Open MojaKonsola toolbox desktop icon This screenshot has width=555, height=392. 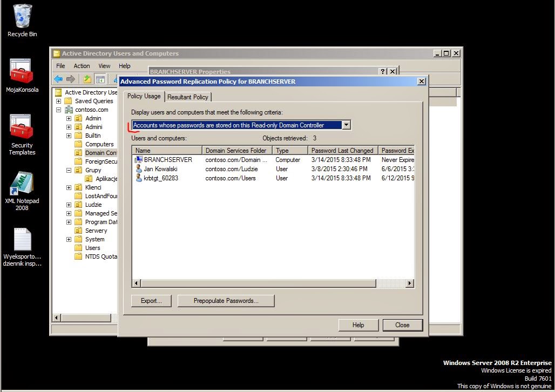[x=22, y=71]
